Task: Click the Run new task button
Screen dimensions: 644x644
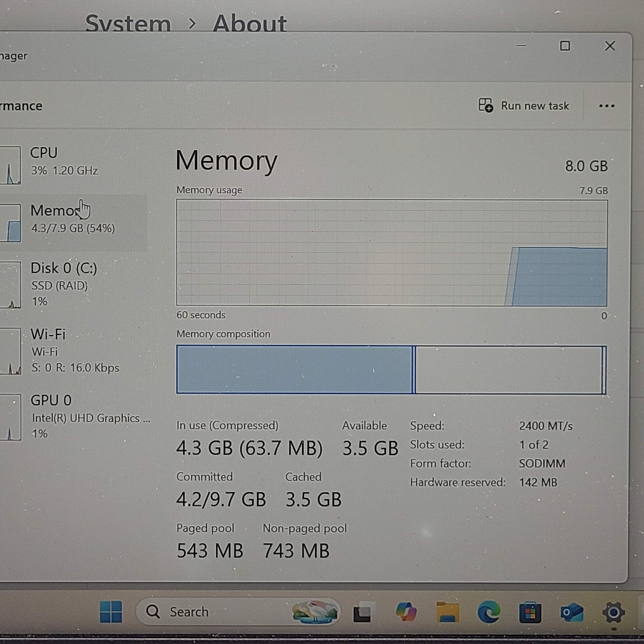Action: point(524,106)
